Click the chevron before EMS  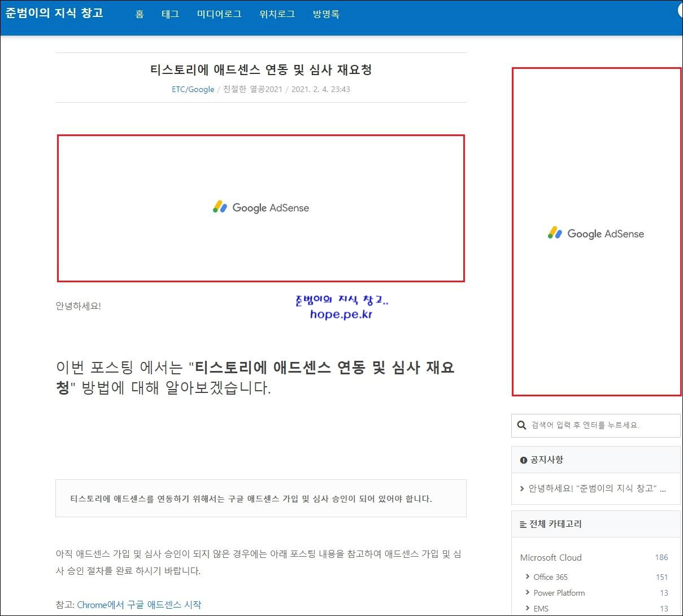tap(528, 609)
